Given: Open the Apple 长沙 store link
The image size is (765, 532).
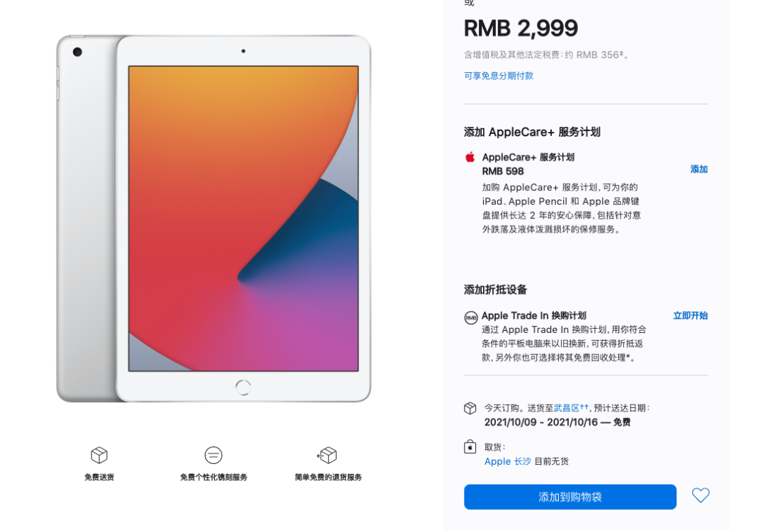Looking at the screenshot, I should 507,461.
